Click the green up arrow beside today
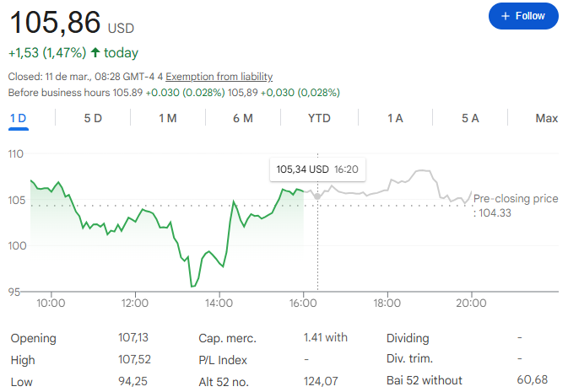Image resolution: width=568 pixels, height=392 pixels. tap(95, 53)
